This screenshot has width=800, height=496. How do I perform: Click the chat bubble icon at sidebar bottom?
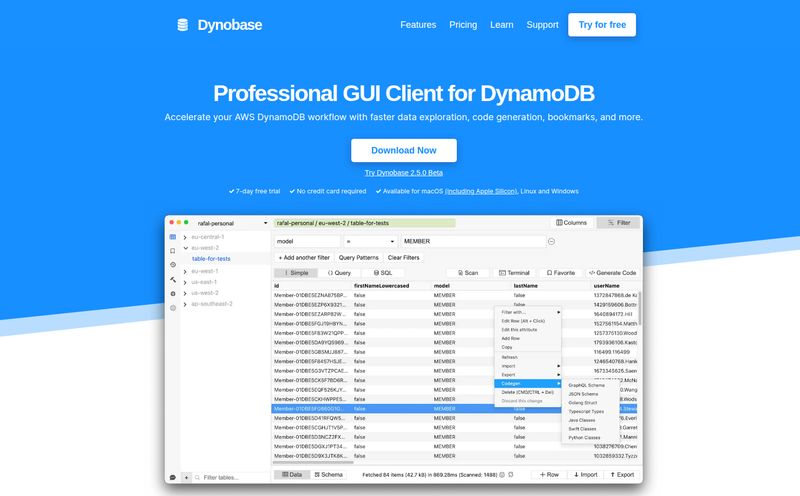pos(173,478)
